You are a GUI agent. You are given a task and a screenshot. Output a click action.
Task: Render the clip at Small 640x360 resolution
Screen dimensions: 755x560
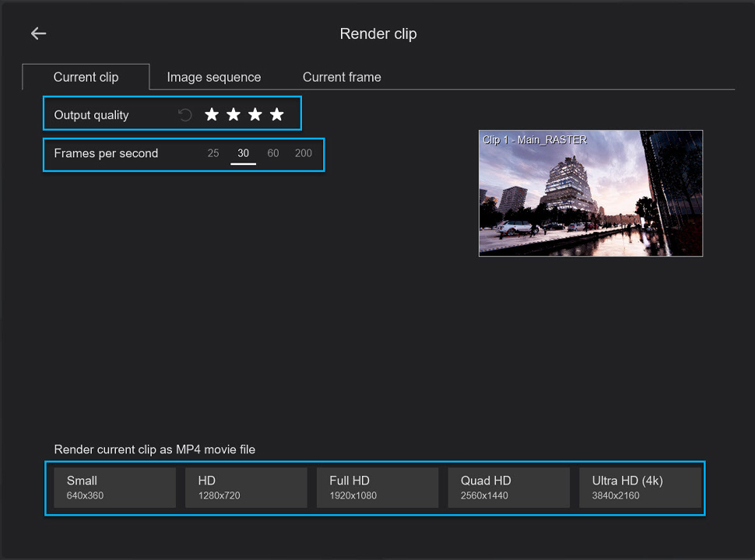coord(114,488)
